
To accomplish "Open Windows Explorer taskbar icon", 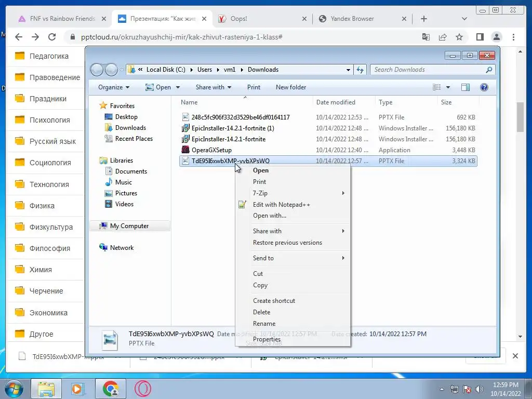I will tap(46, 389).
